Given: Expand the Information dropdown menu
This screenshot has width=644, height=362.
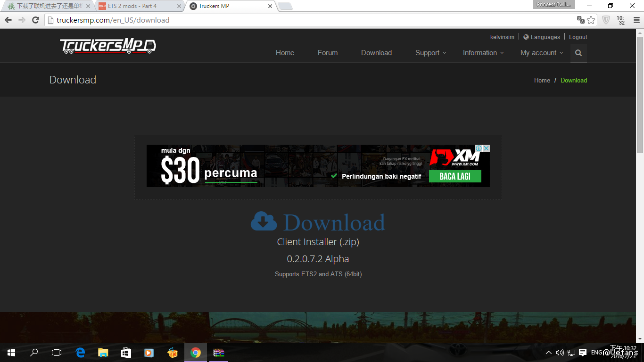Looking at the screenshot, I should [x=483, y=53].
